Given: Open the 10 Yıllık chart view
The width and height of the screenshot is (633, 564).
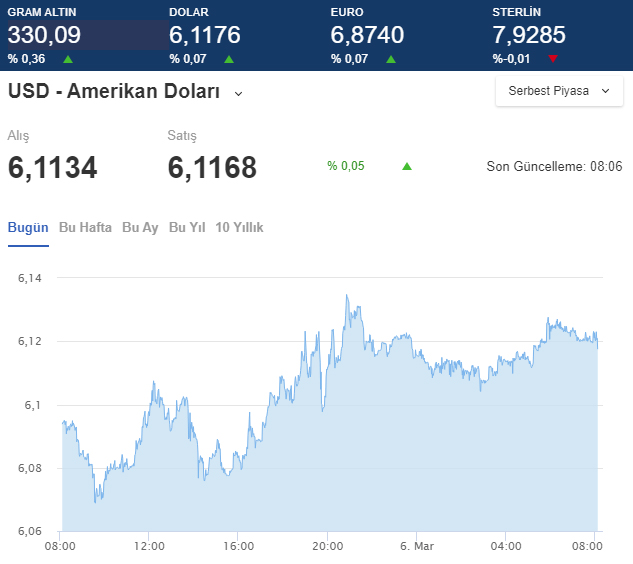Looking at the screenshot, I should (x=239, y=227).
